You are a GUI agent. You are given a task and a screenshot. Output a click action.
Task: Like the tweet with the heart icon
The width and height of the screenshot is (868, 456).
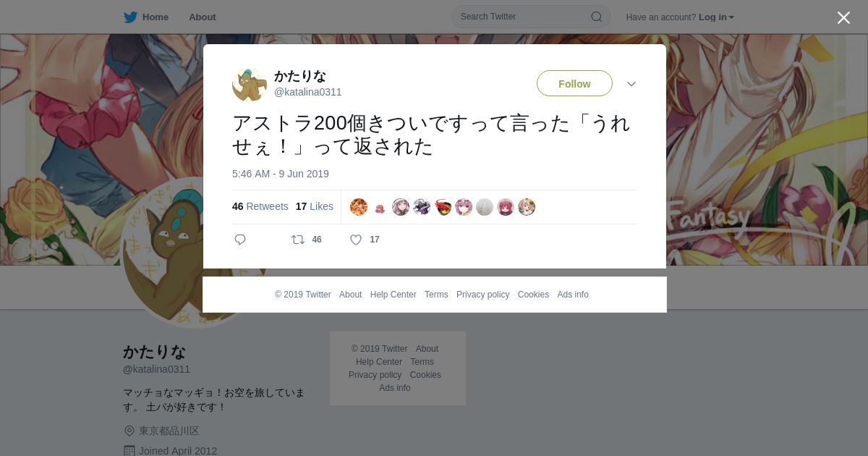pyautogui.click(x=356, y=240)
